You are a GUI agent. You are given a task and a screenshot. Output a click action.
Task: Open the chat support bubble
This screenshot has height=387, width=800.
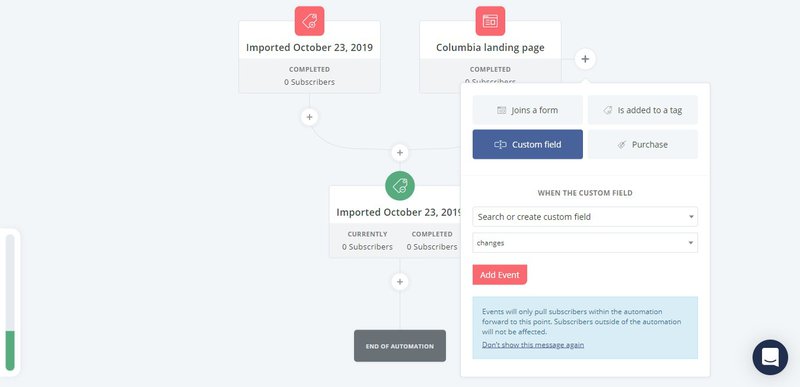(770, 357)
